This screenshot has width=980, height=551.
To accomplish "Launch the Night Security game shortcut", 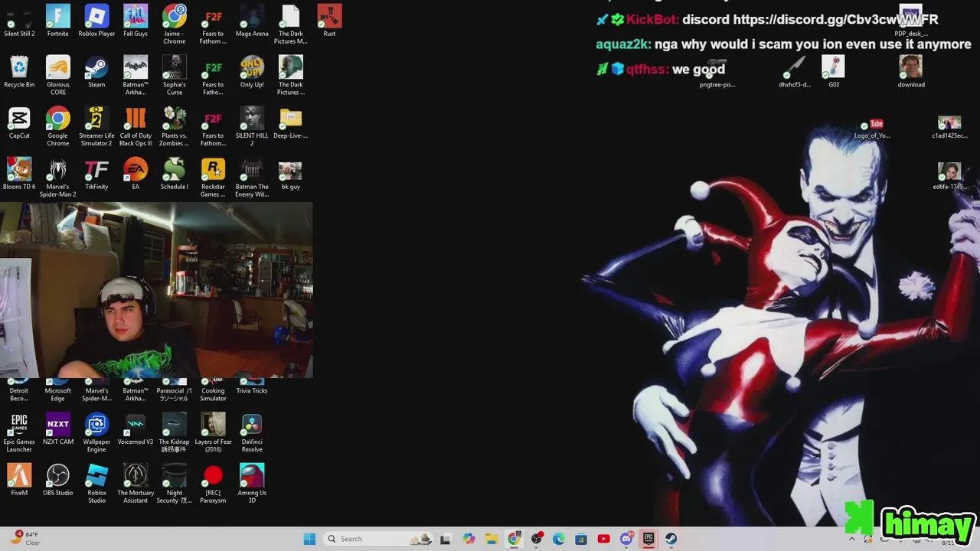I will point(175,484).
